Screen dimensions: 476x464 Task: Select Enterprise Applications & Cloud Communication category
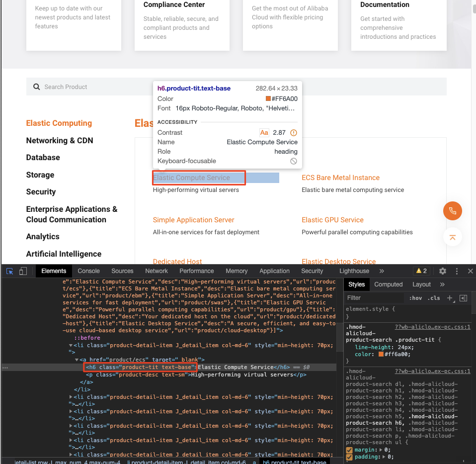(x=72, y=214)
